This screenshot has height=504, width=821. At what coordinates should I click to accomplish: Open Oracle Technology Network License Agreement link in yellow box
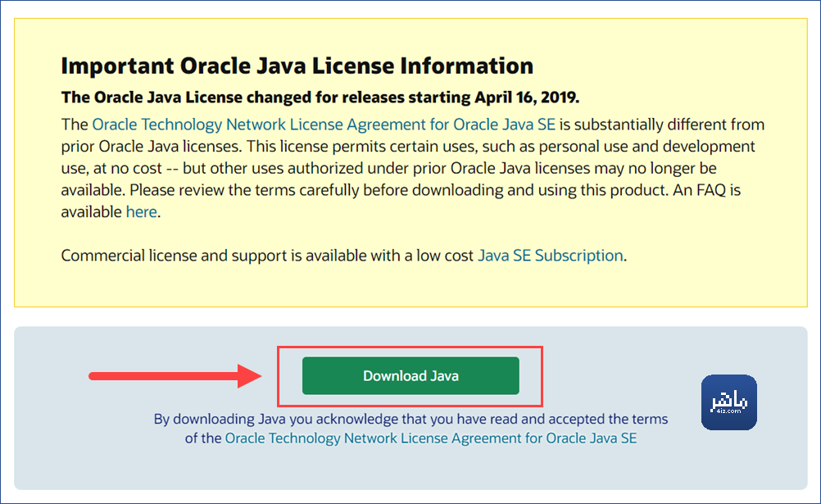324,125
